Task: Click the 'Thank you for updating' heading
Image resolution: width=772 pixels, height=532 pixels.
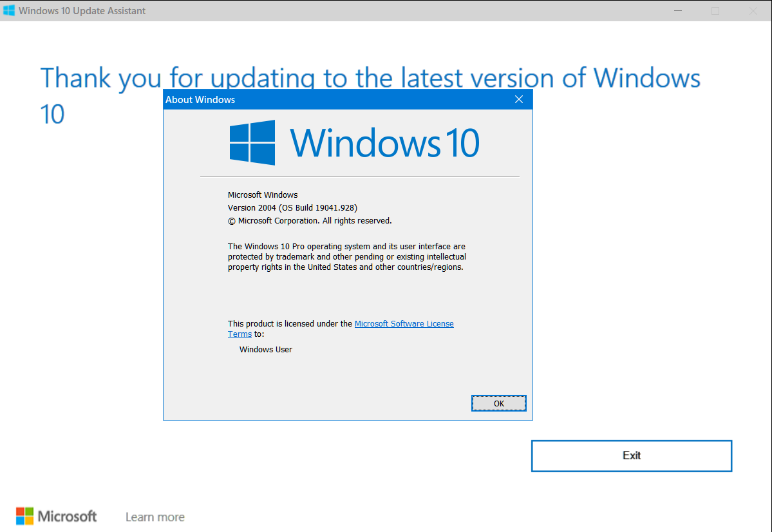Action: pyautogui.click(x=370, y=95)
